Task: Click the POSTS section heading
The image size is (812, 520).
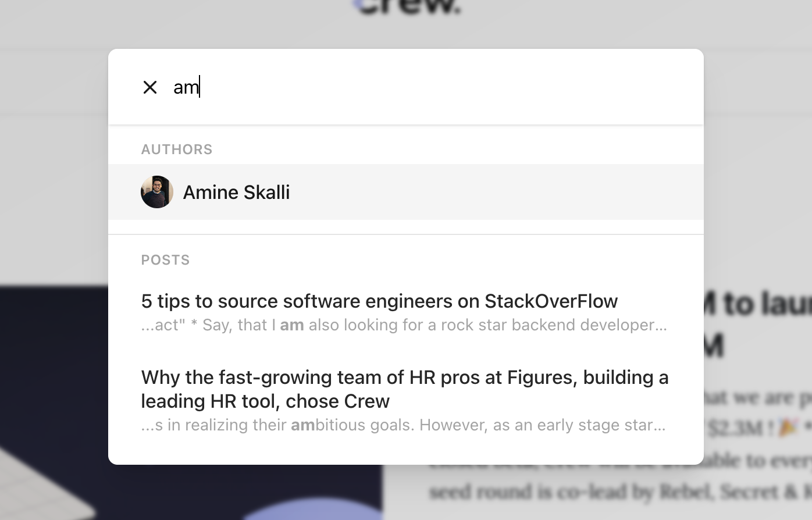Action: click(165, 260)
